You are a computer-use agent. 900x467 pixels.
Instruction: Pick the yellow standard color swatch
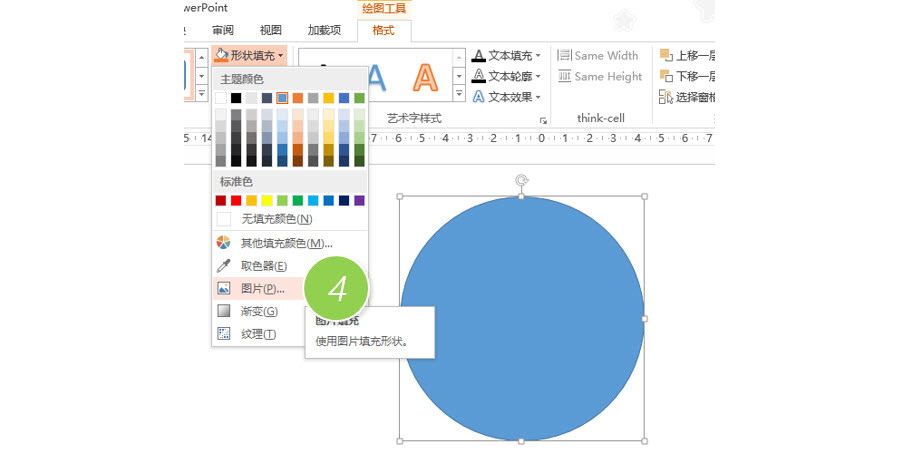(267, 200)
